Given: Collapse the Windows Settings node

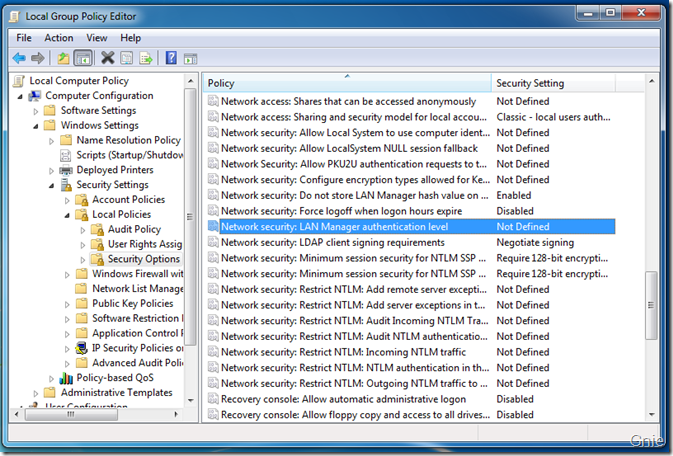Looking at the screenshot, I should coord(36,126).
